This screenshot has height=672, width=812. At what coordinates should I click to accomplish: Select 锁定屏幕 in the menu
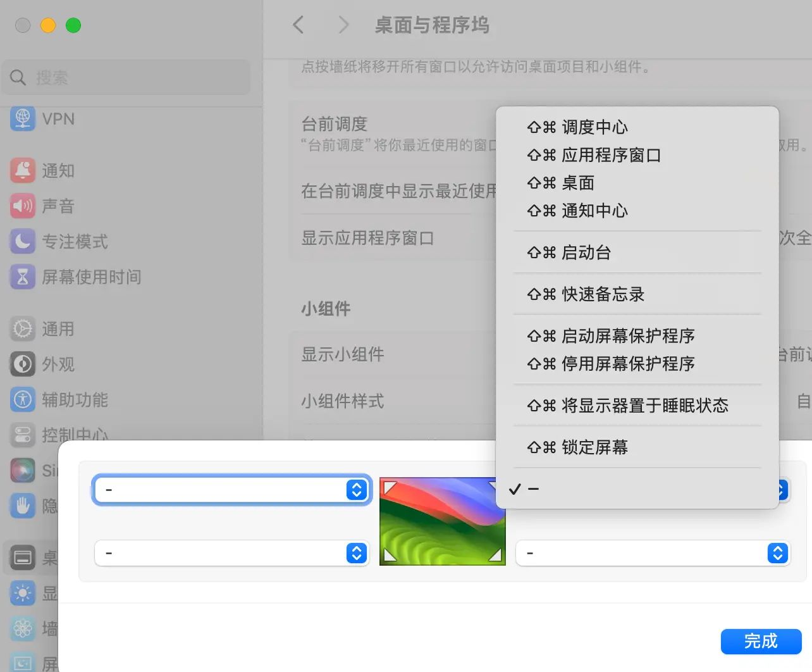tap(594, 447)
